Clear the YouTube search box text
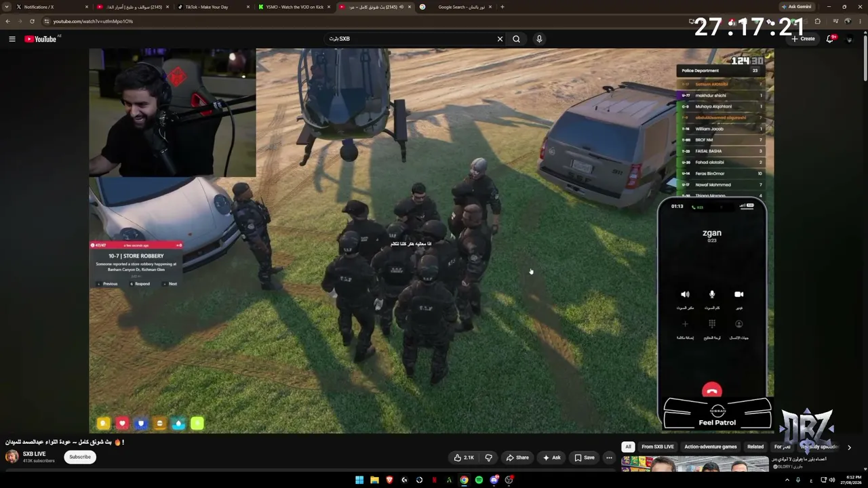This screenshot has width=868, height=488. 500,39
